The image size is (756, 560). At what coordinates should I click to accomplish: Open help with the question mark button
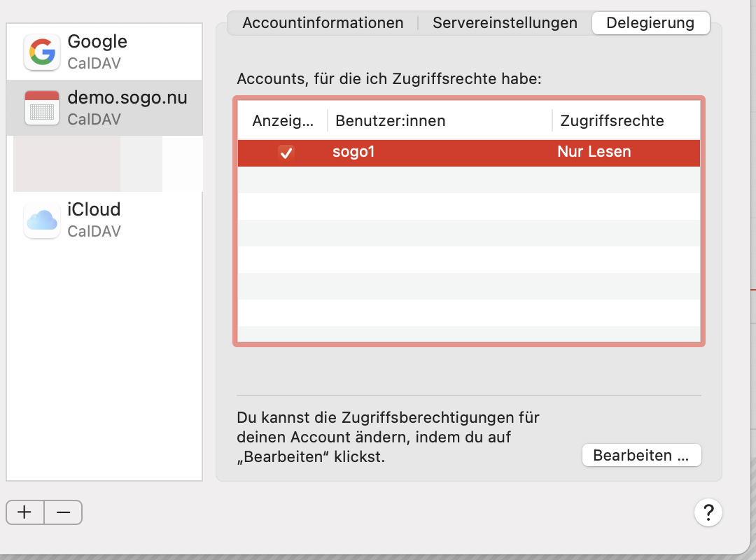pos(708,512)
